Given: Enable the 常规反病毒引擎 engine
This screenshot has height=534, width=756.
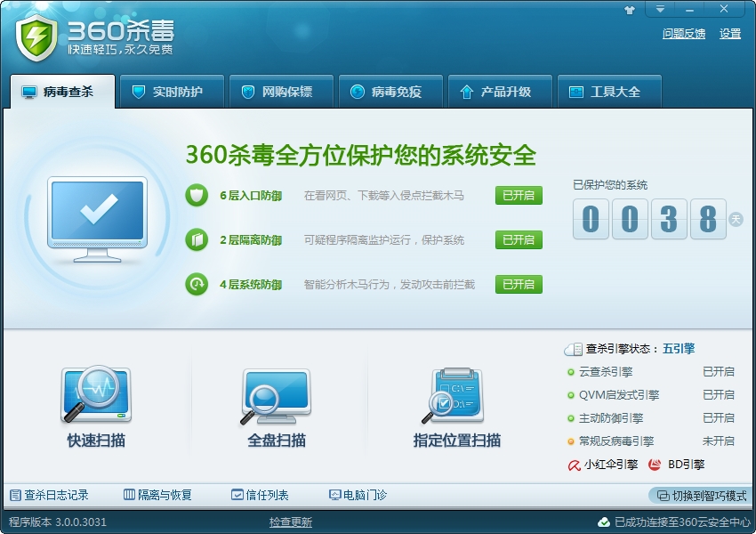Looking at the screenshot, I should click(717, 441).
